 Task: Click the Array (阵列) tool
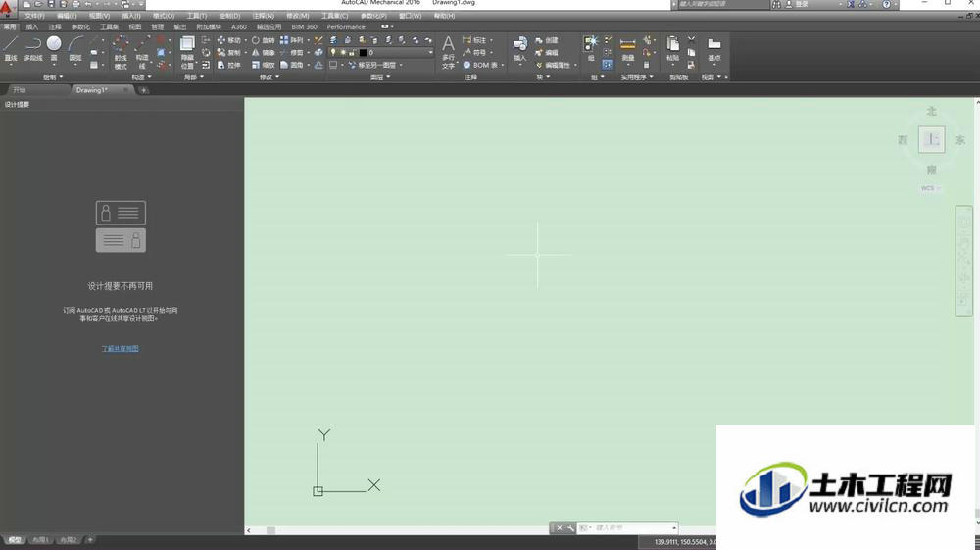(292, 40)
